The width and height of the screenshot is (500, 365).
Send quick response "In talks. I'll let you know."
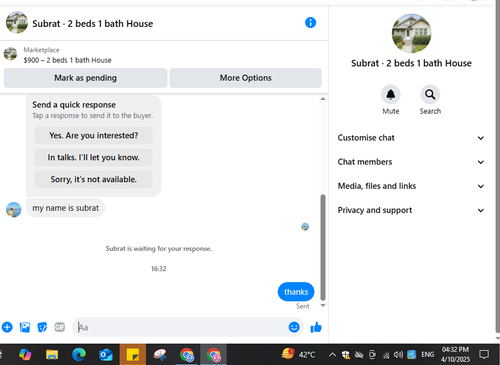tap(93, 157)
